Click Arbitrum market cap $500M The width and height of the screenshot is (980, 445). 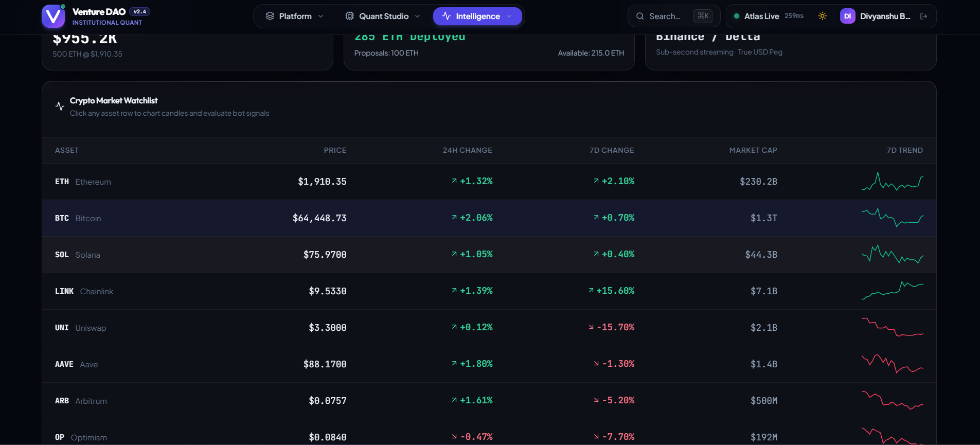click(x=764, y=401)
